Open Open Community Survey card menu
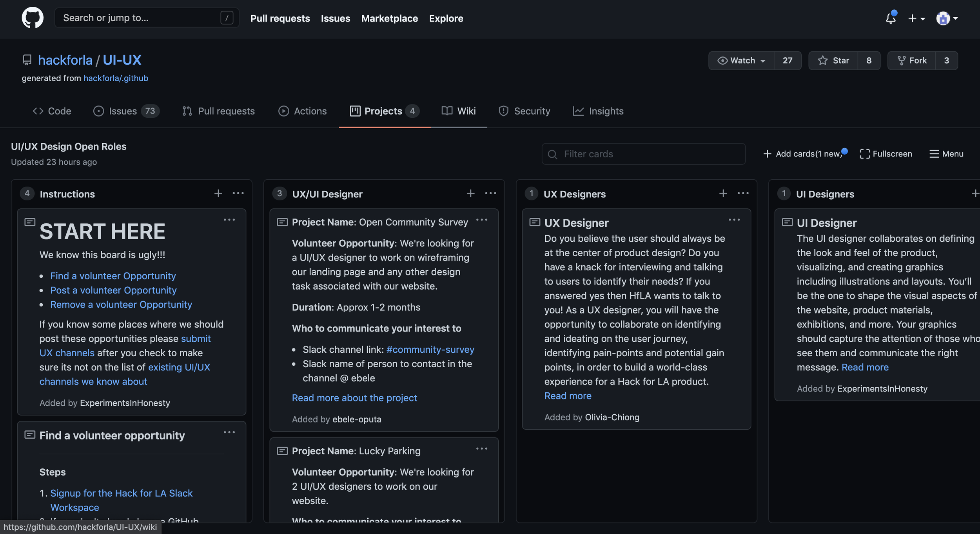Screen dimensions: 980x534 [482, 220]
